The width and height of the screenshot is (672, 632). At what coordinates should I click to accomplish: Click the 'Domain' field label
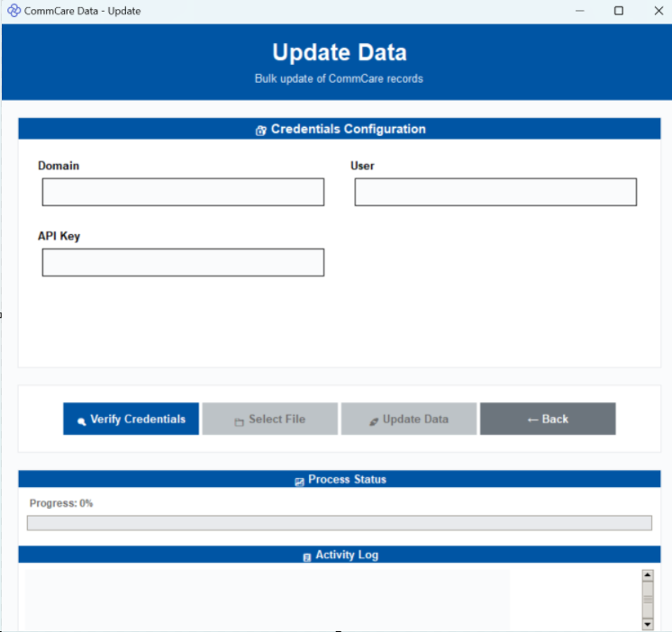[x=59, y=166]
